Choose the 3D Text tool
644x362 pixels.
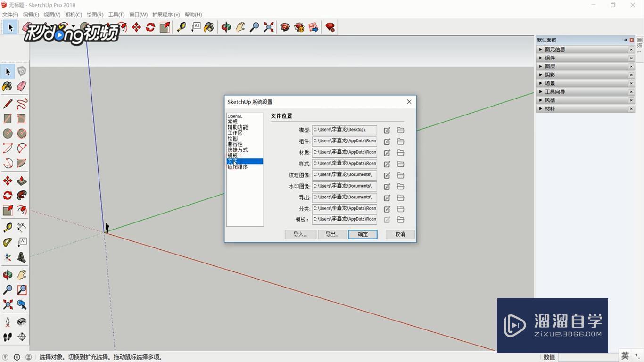(22, 257)
